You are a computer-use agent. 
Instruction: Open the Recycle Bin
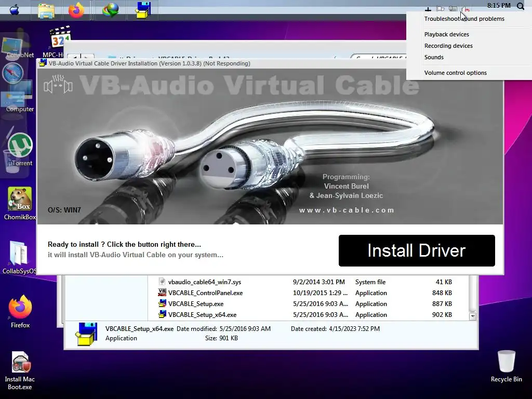(x=506, y=366)
